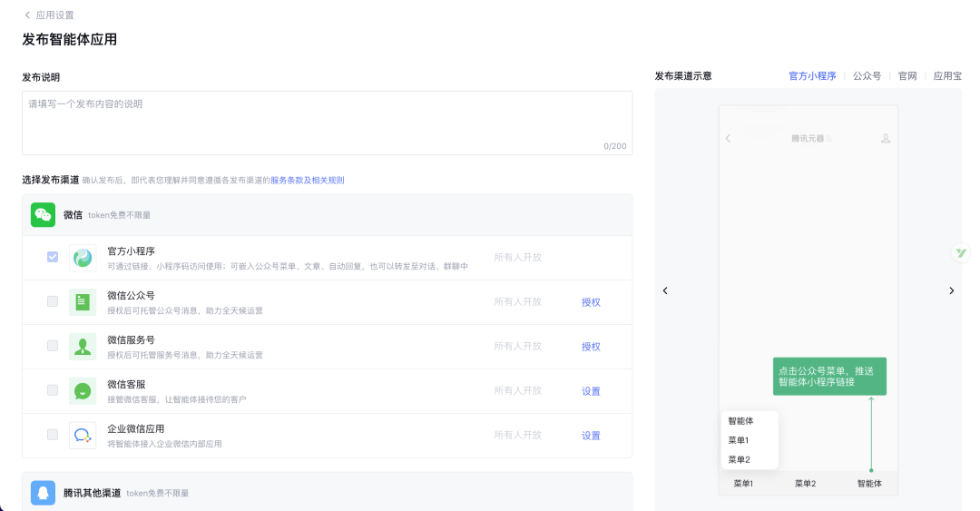
Task: Switch to the 应用宝 preview tab
Action: click(x=947, y=76)
